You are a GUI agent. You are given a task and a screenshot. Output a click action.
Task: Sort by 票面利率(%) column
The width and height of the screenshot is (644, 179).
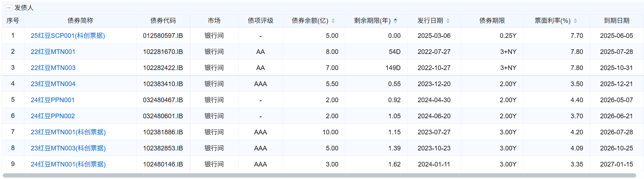[x=575, y=21]
